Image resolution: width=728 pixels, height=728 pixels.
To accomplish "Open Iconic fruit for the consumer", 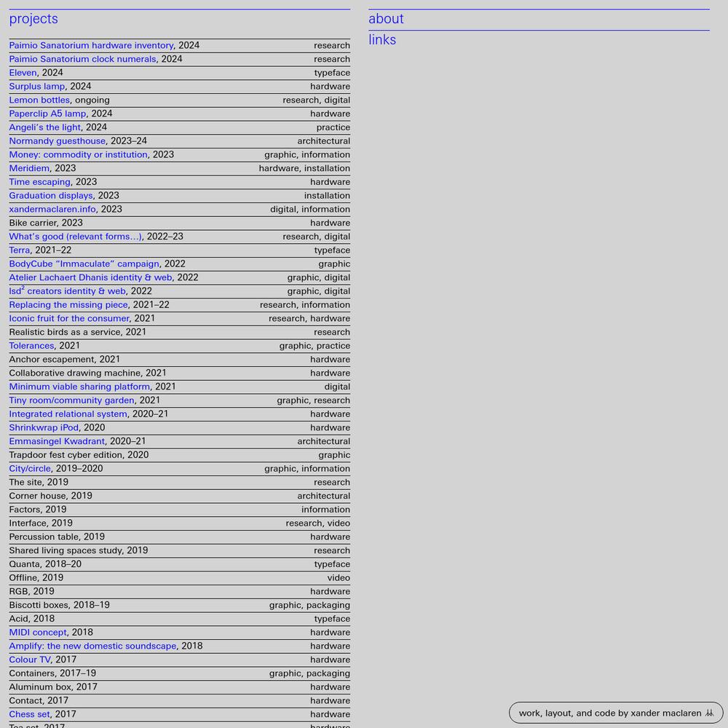I will click(x=69, y=319).
